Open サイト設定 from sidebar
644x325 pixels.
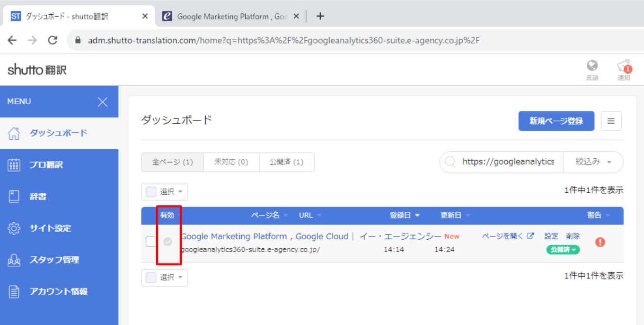click(59, 228)
